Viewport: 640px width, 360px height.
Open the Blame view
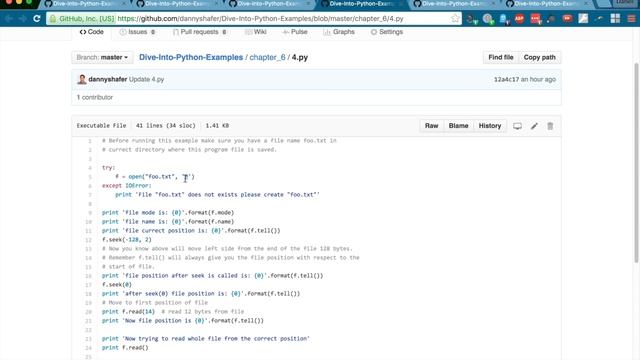pyautogui.click(x=458, y=126)
